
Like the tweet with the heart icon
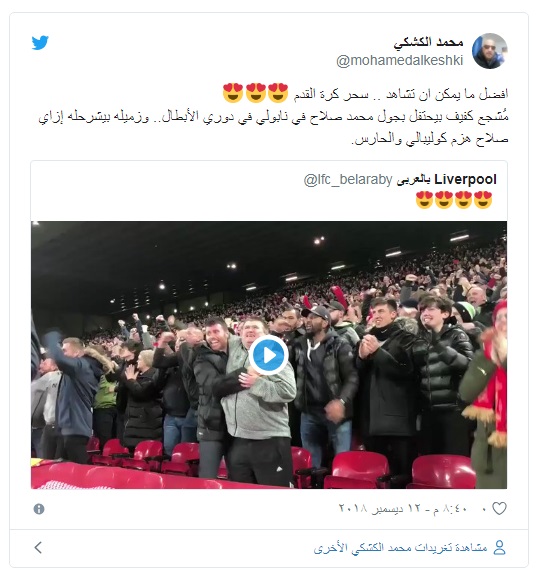click(499, 508)
